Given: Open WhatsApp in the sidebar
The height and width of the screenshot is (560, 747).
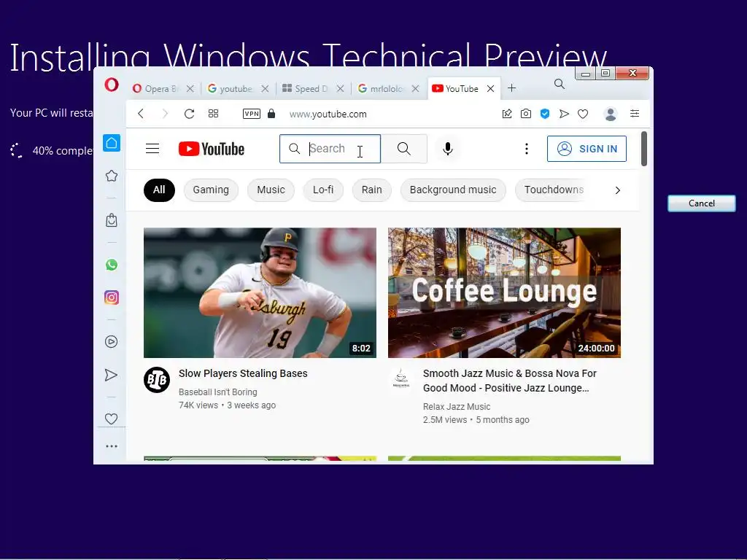Looking at the screenshot, I should coord(112,265).
